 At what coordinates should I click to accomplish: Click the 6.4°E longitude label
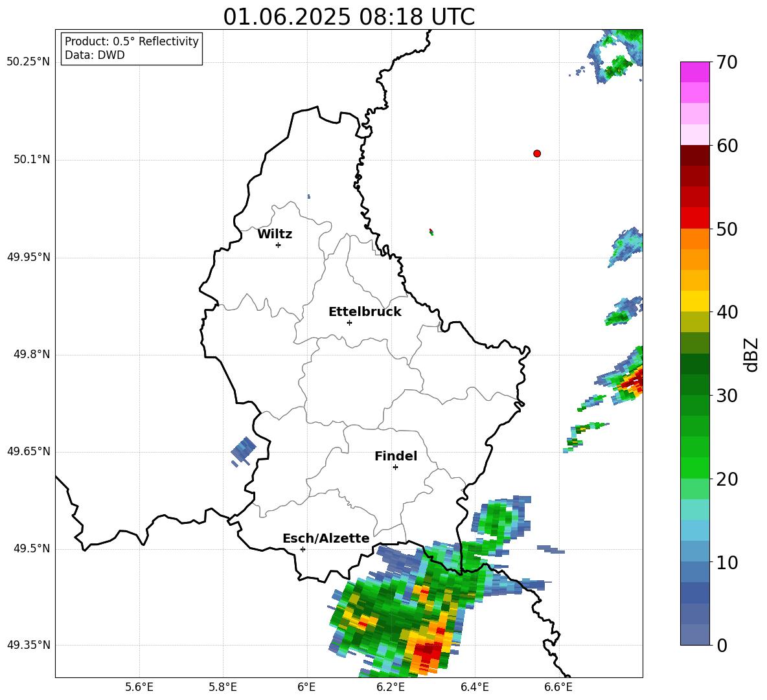coord(474,687)
